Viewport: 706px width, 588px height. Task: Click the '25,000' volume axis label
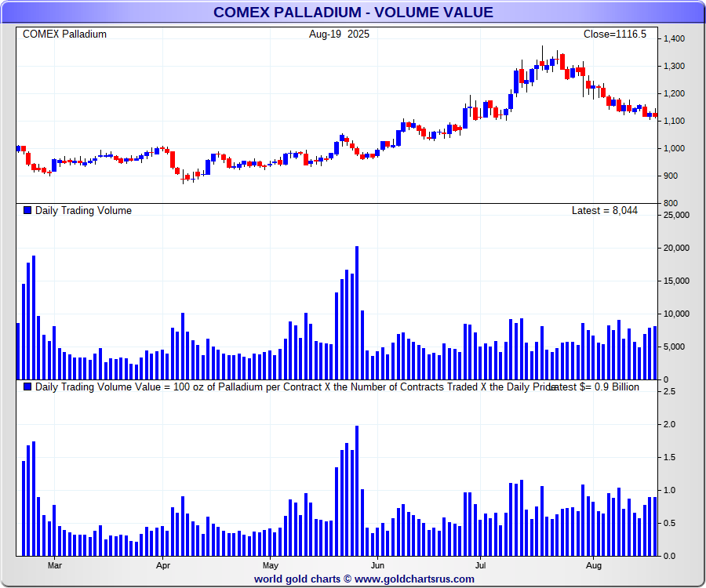pos(676,215)
